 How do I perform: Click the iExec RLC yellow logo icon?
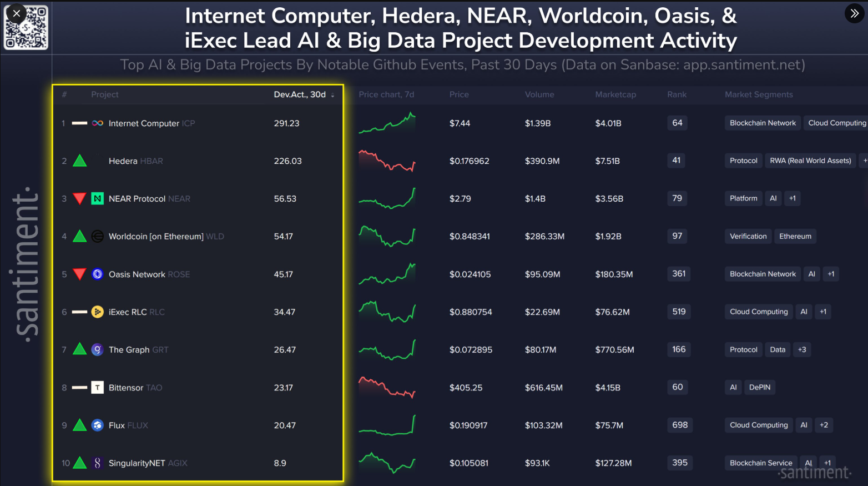[98, 312]
